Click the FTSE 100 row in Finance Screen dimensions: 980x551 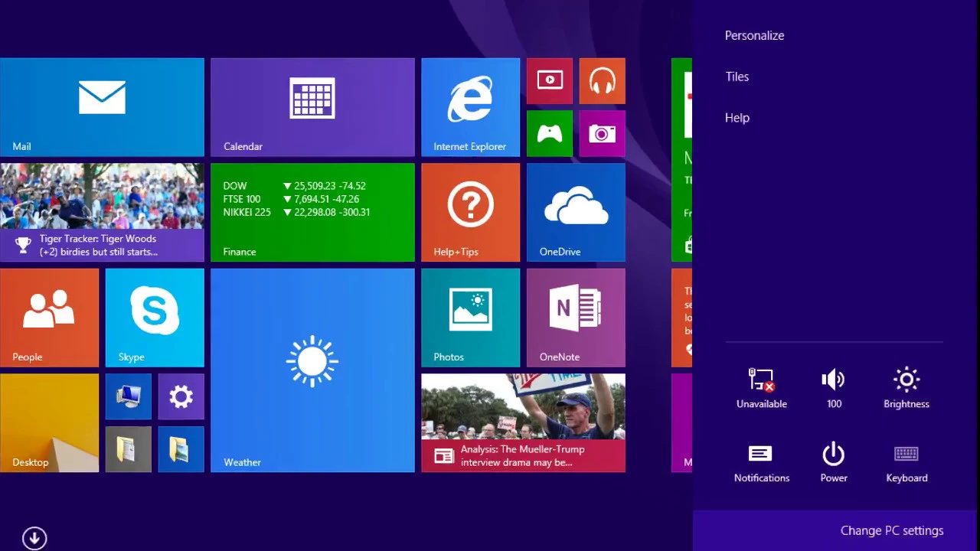(291, 199)
